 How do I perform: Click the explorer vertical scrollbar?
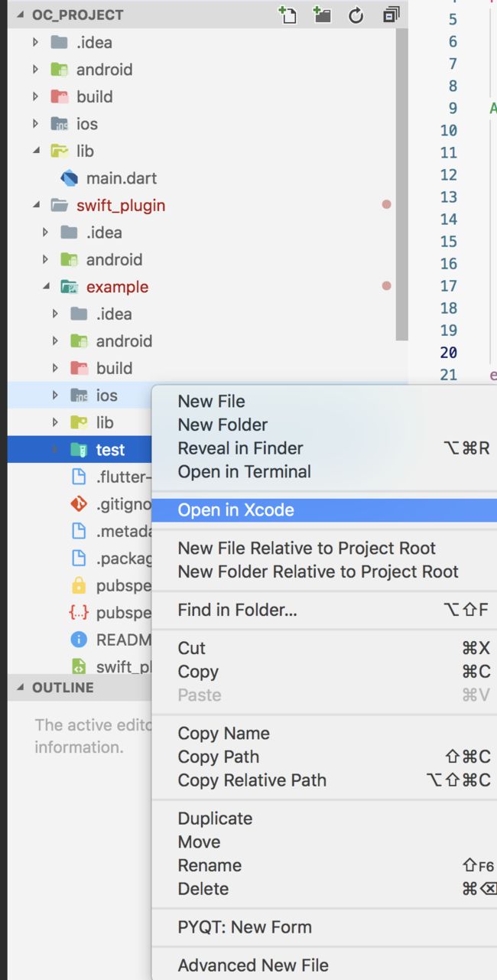pos(402,184)
